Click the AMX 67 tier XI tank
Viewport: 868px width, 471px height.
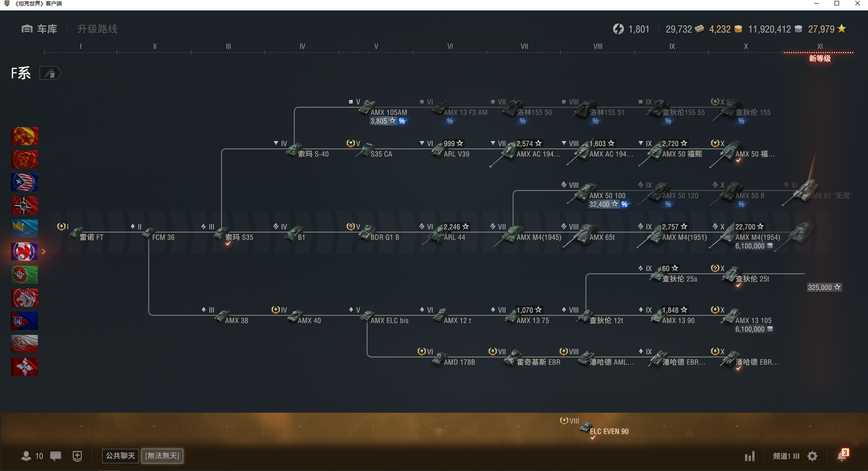[x=817, y=192]
